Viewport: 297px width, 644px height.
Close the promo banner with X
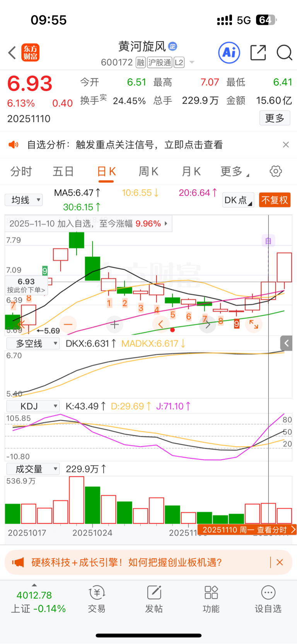pyautogui.click(x=280, y=562)
